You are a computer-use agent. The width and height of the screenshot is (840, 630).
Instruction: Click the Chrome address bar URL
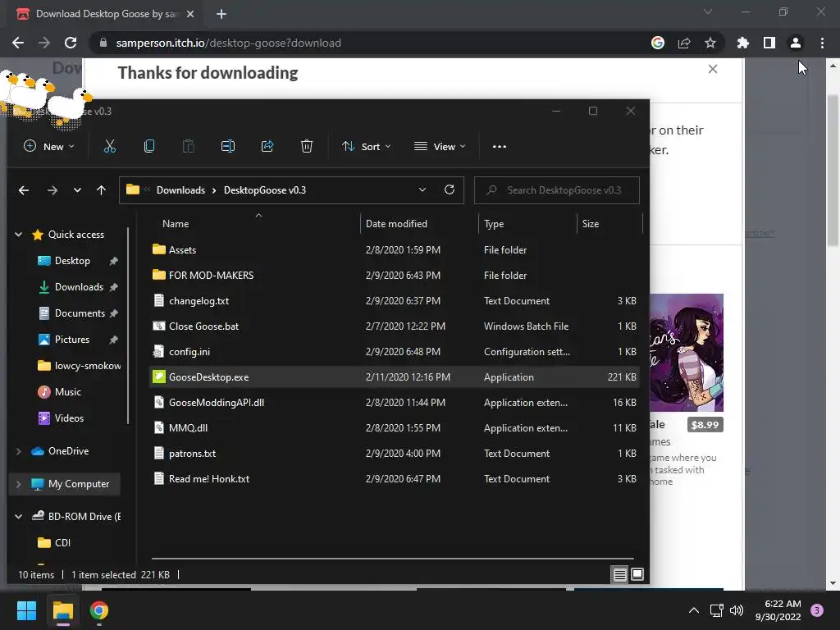pyautogui.click(x=228, y=43)
